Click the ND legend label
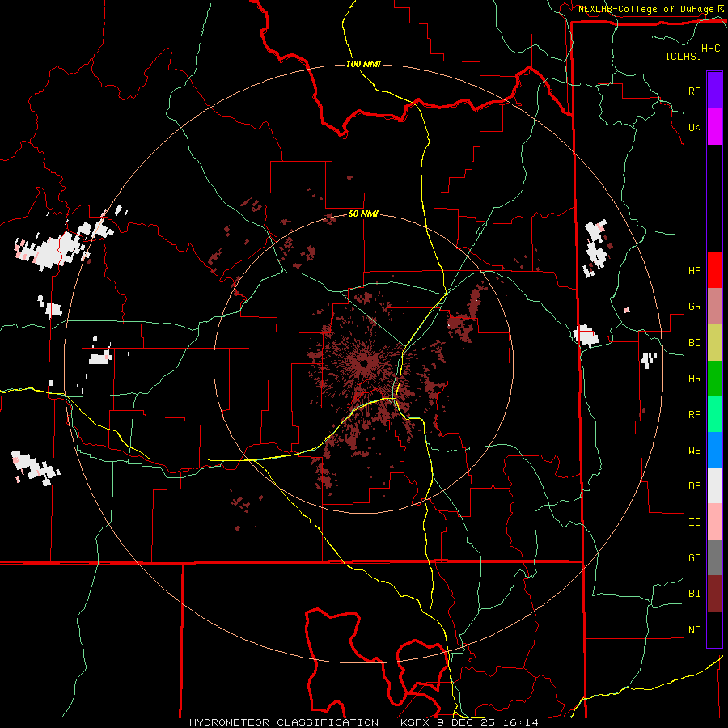This screenshot has width=728, height=728. pos(694,629)
